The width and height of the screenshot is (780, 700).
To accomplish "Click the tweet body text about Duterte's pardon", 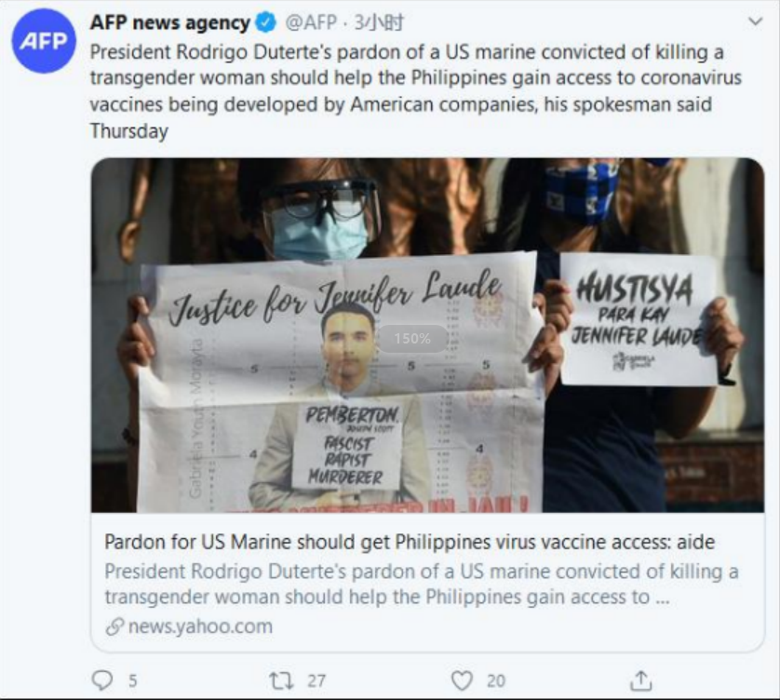I will point(415,91).
